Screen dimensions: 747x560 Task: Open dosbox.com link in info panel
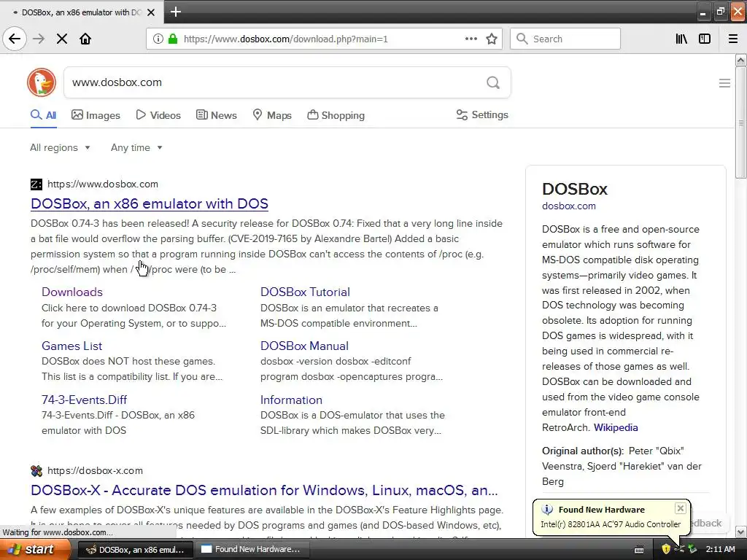tap(569, 206)
